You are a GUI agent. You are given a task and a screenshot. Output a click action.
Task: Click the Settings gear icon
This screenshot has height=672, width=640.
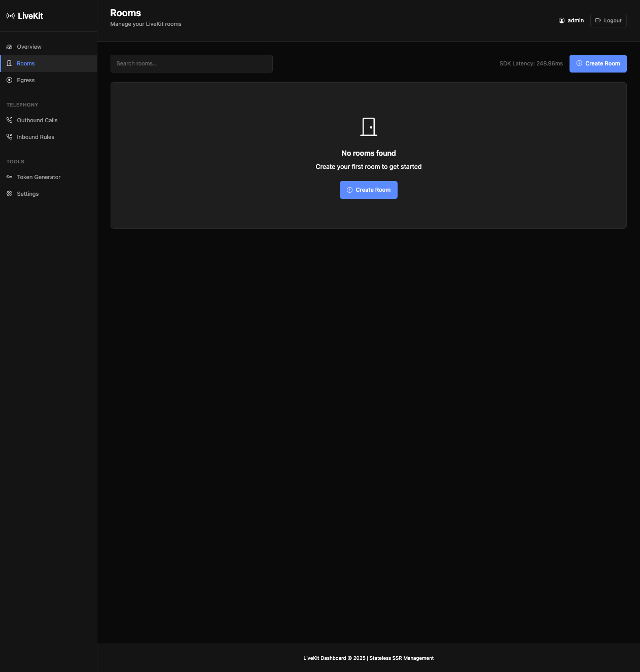[x=9, y=194]
